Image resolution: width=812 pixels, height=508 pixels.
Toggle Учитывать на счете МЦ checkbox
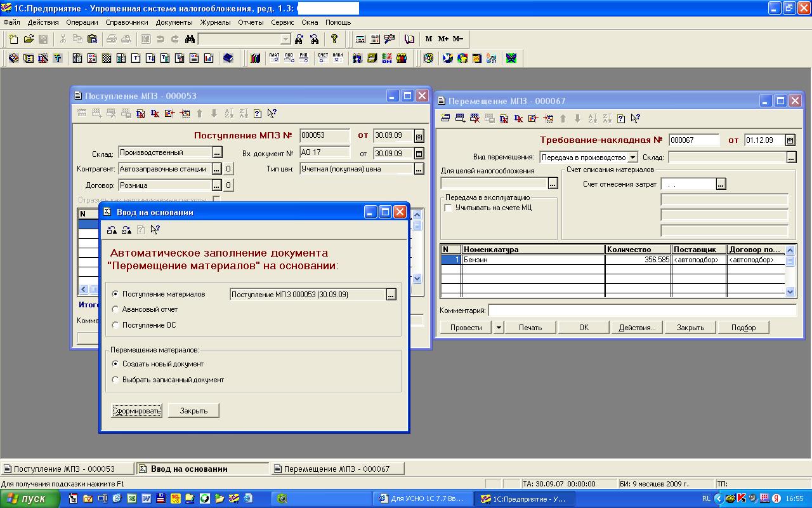(x=449, y=208)
